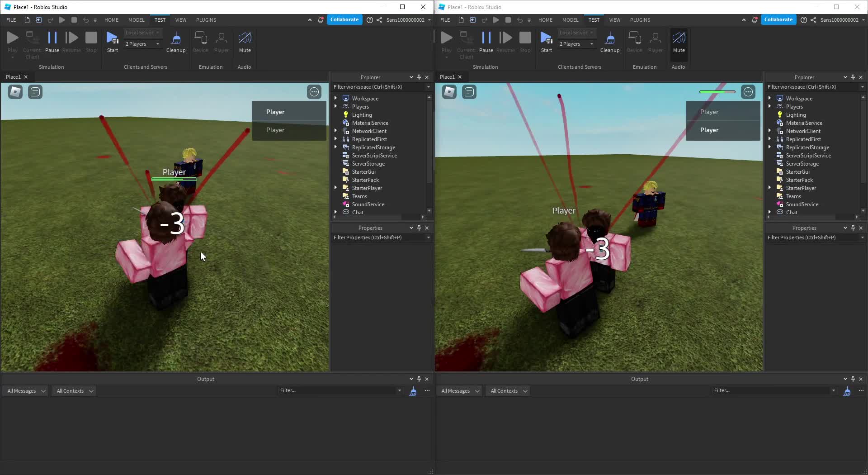Pause the simulation in the left window

52,38
